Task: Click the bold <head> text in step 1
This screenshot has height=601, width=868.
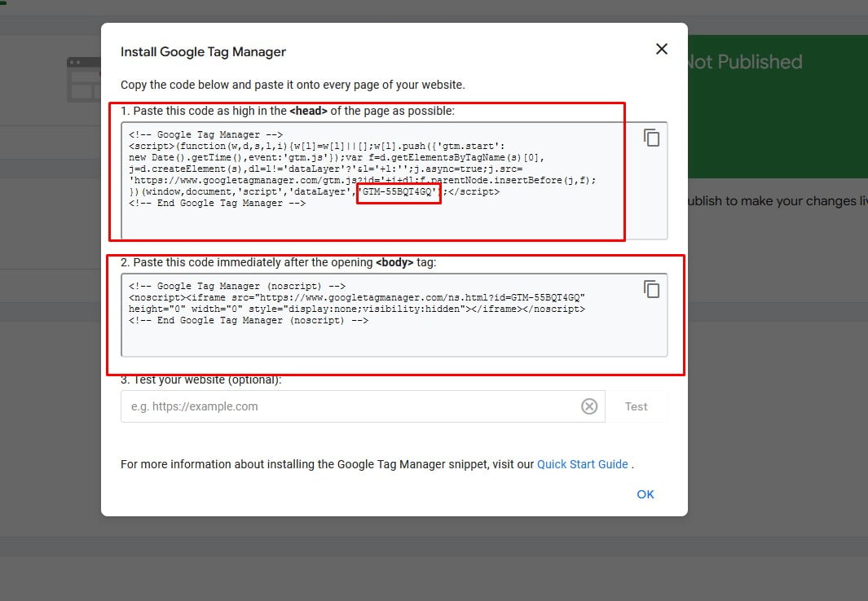Action: 308,111
